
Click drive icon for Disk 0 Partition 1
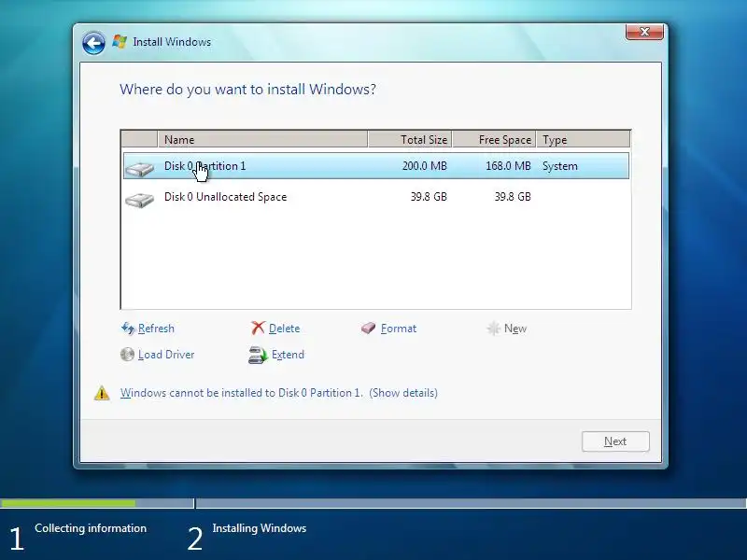coord(139,168)
